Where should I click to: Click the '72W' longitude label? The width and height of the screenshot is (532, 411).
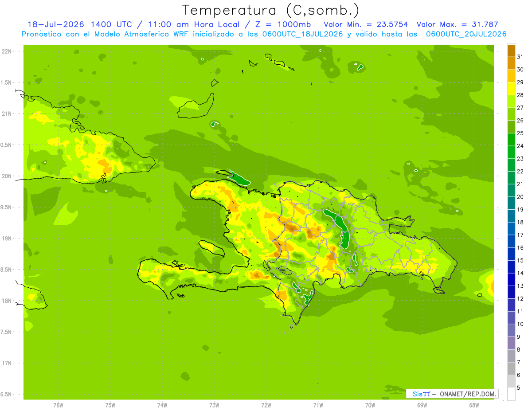(x=266, y=405)
